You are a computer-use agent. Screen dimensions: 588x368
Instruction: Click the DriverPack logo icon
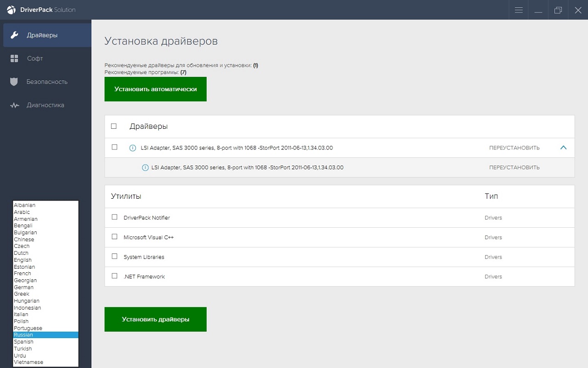[x=11, y=10]
